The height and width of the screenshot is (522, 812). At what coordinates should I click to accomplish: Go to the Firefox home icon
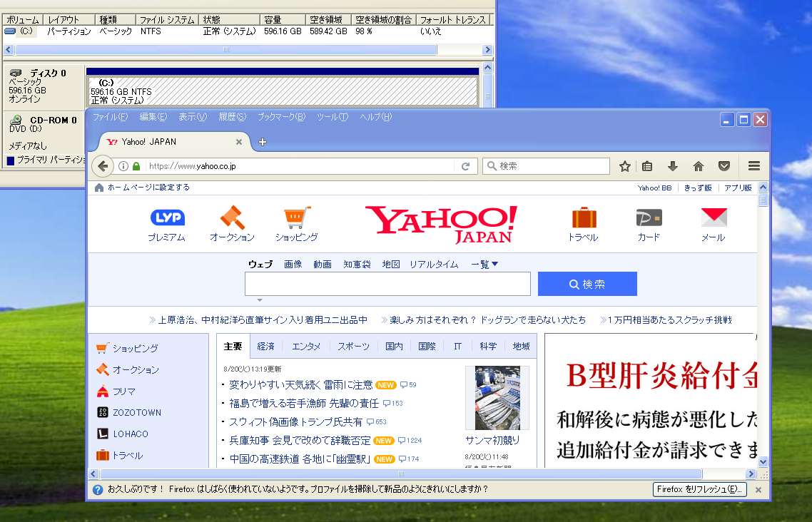[x=699, y=166]
